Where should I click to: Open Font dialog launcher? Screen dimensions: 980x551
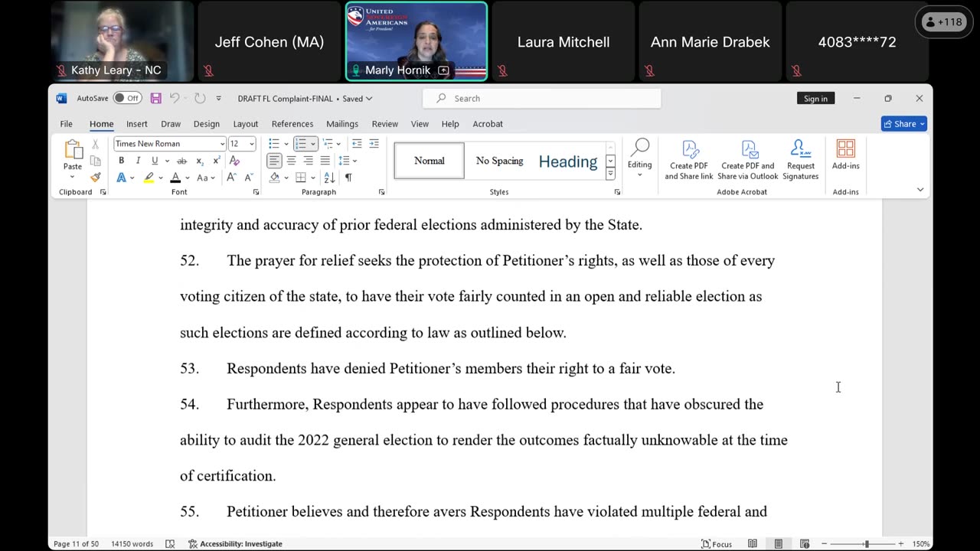[x=256, y=192]
